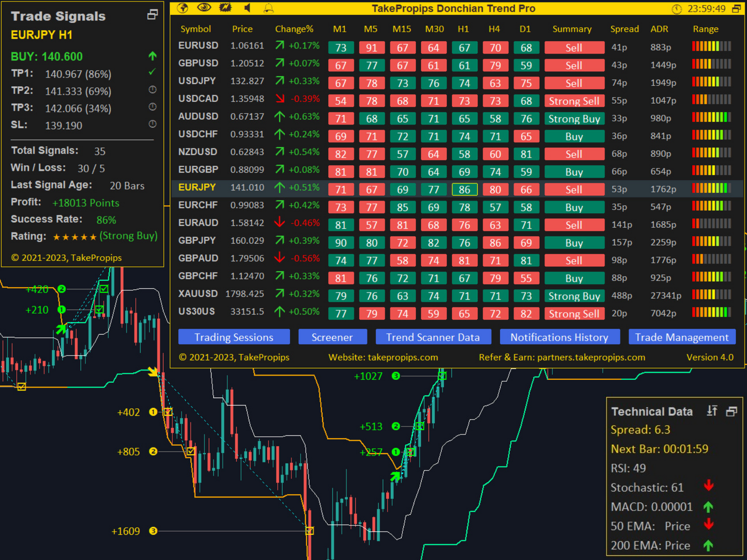Viewport: 747px width, 560px height.
Task: Select the XAUUSD symbol row
Action: 198,294
